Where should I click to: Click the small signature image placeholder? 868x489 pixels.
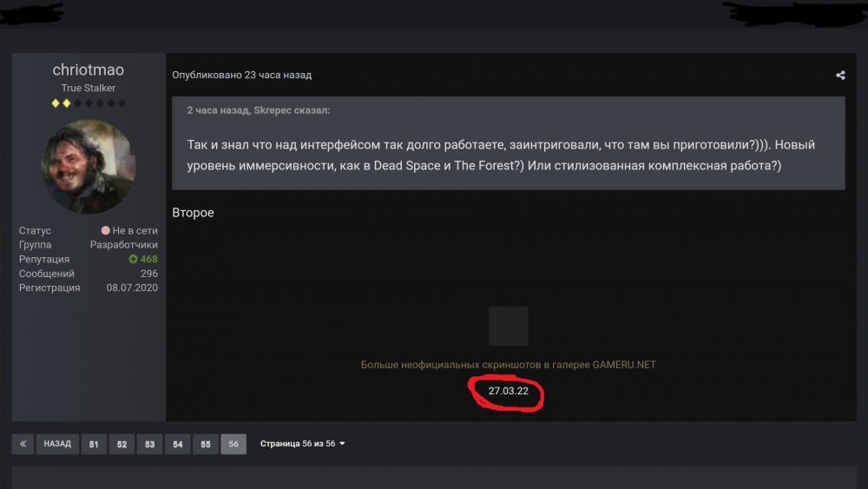coord(508,327)
